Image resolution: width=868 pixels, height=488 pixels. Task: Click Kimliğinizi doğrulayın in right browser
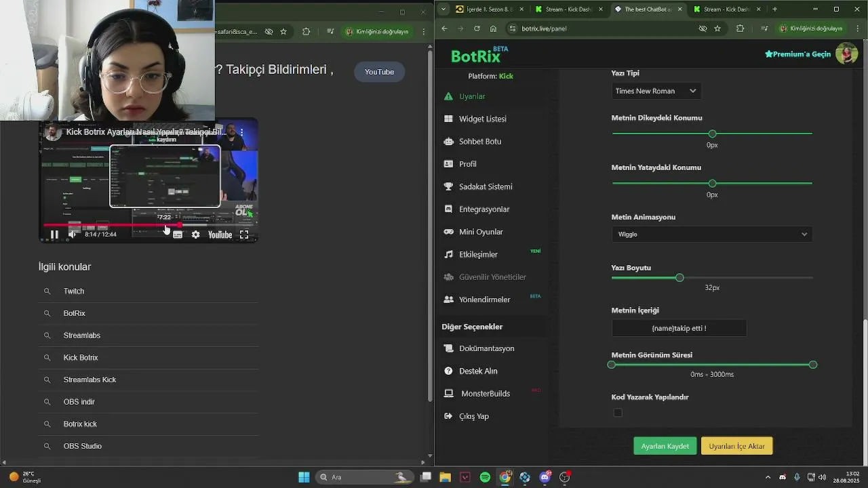coord(811,28)
